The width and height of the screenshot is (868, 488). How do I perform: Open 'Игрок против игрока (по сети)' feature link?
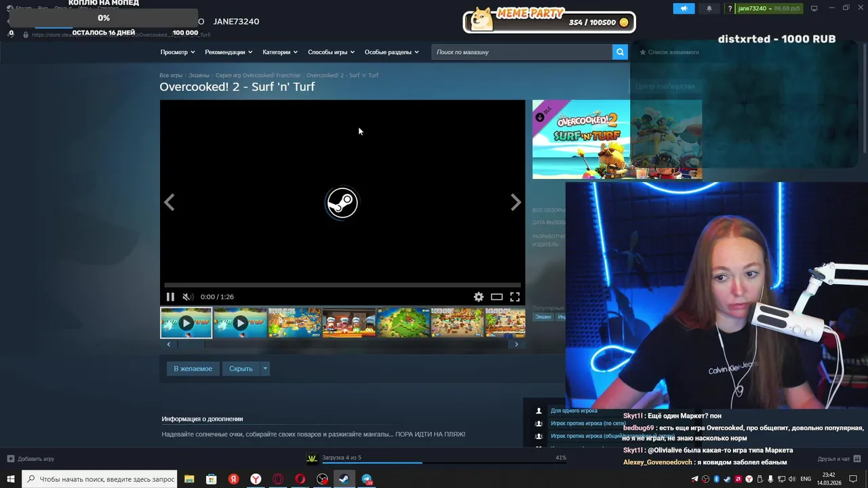[x=588, y=423]
